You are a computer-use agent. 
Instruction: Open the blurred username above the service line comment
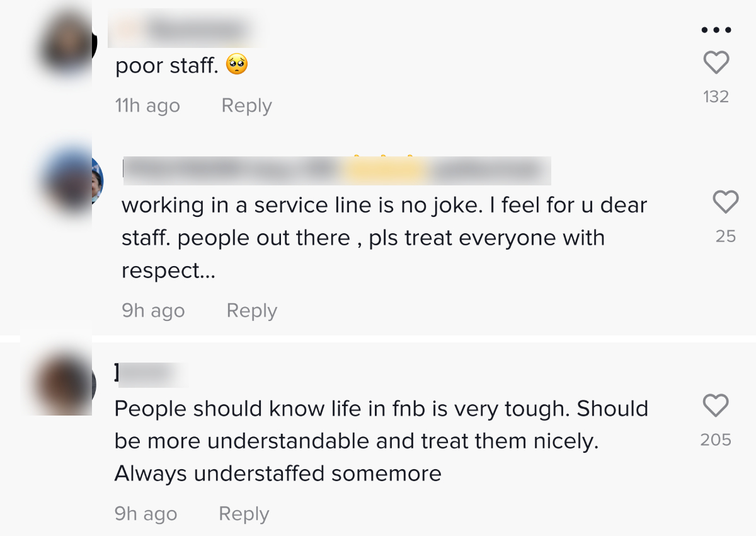(336, 170)
